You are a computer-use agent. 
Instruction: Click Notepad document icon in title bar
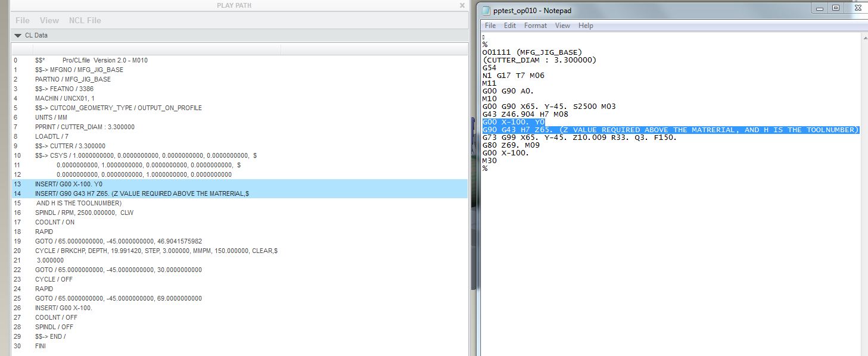487,10
